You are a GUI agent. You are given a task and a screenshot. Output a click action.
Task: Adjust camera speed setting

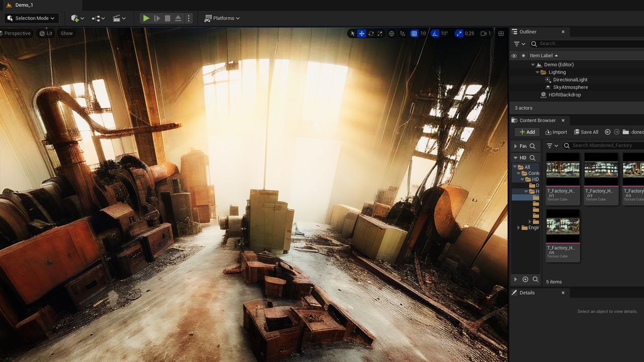(486, 34)
